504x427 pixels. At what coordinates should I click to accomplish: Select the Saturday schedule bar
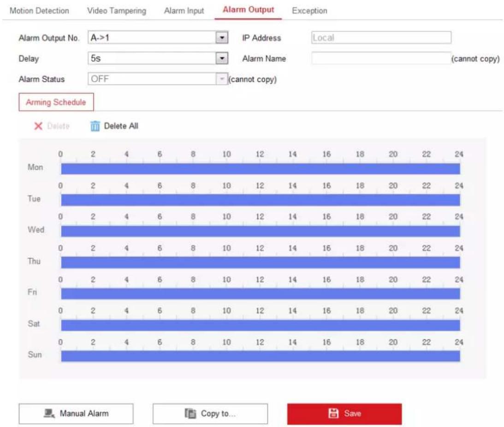tap(261, 325)
